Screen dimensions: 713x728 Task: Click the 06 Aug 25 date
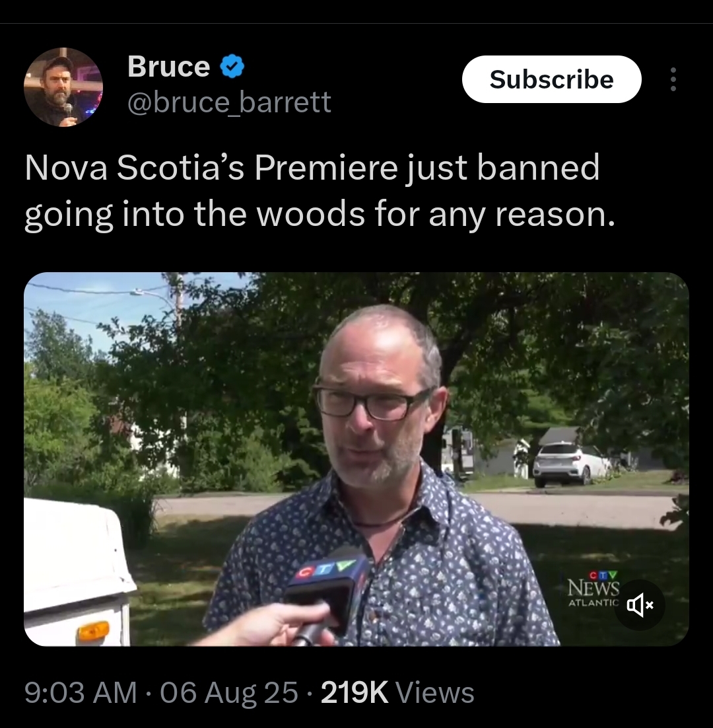(229, 692)
